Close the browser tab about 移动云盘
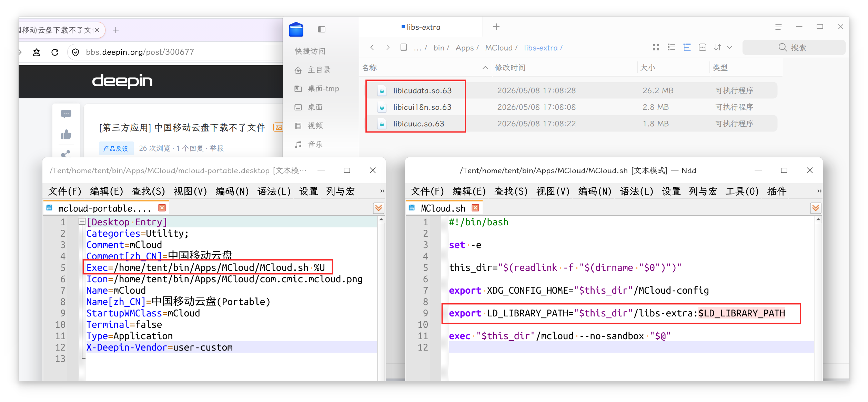Viewport: 868px width, 402px height. click(x=98, y=30)
